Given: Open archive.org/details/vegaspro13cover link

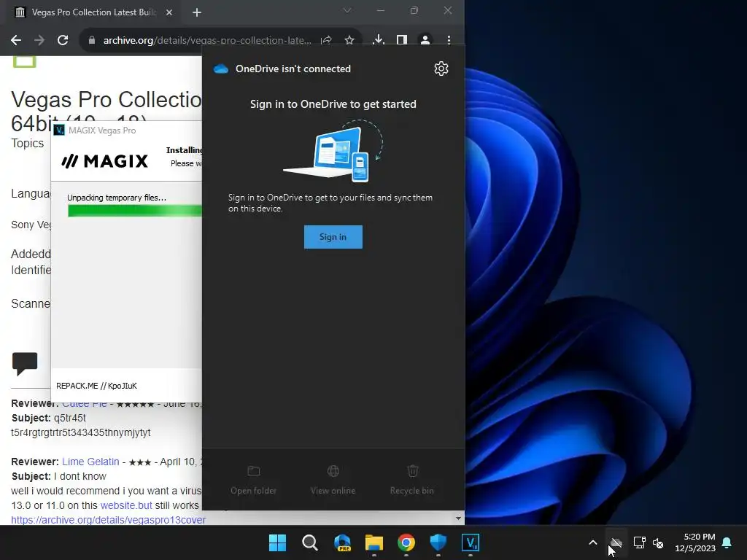Looking at the screenshot, I should pos(109,519).
